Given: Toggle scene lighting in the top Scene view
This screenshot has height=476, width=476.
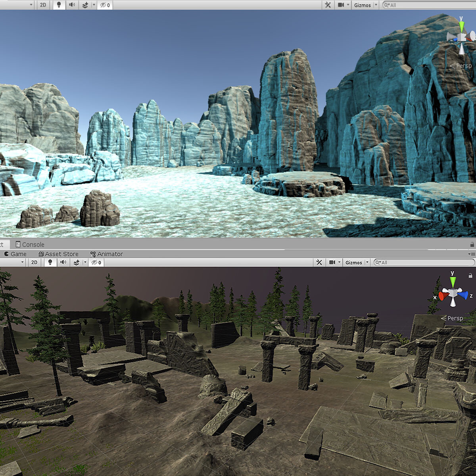Looking at the screenshot, I should coord(59,5).
